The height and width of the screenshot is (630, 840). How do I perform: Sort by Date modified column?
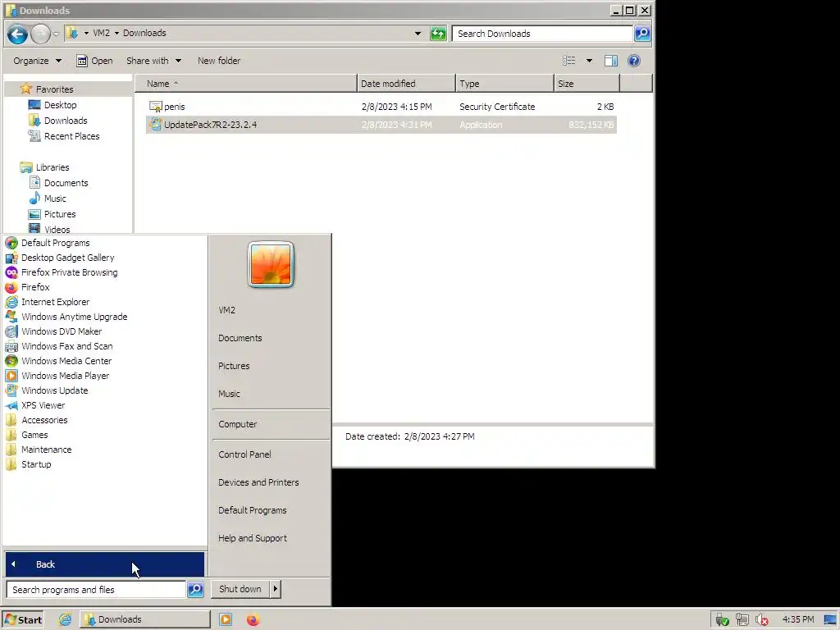(x=406, y=84)
